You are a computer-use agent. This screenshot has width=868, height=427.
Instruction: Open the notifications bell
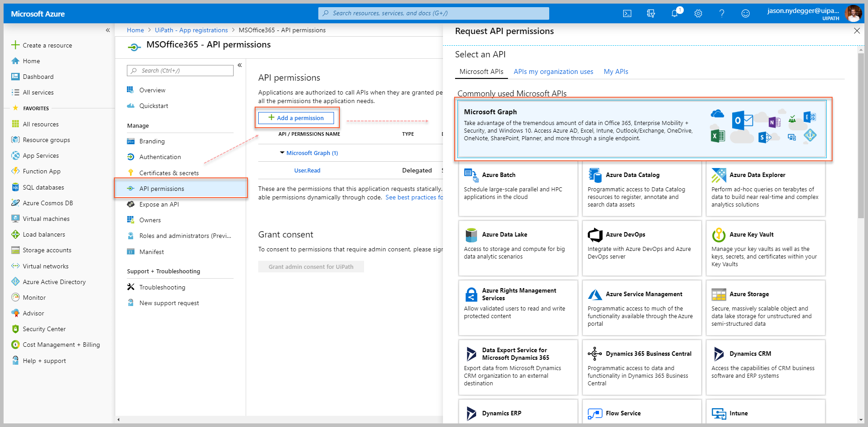coord(675,13)
